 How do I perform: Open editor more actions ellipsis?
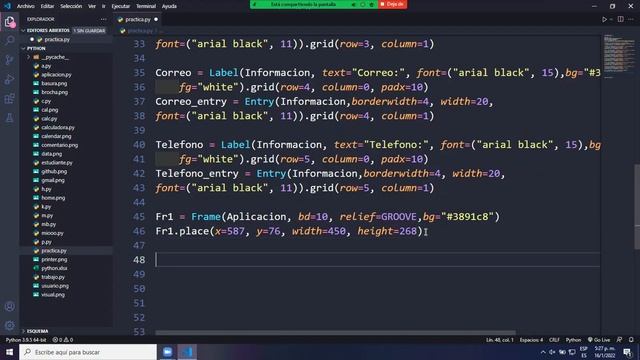[631, 19]
